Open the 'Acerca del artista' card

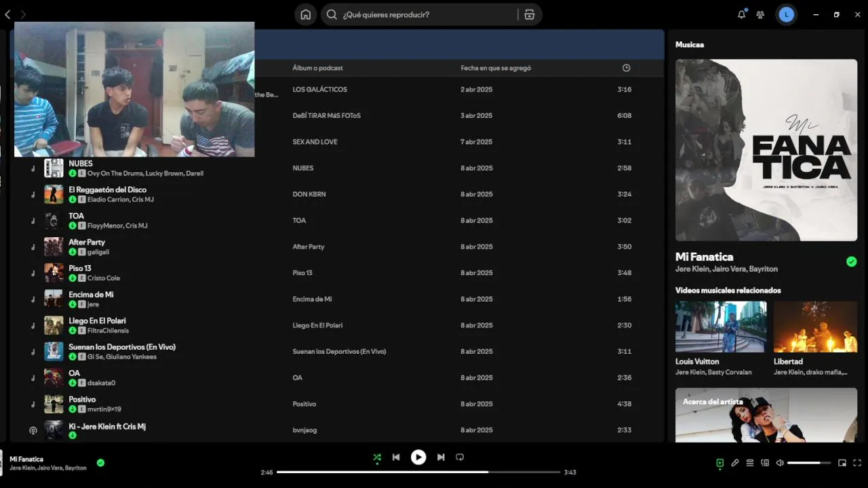(x=766, y=415)
